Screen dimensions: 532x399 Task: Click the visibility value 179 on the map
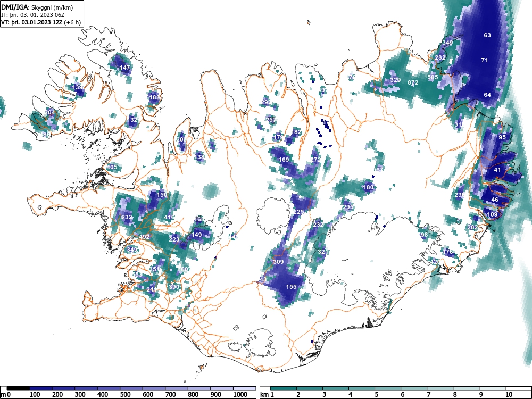(278, 137)
